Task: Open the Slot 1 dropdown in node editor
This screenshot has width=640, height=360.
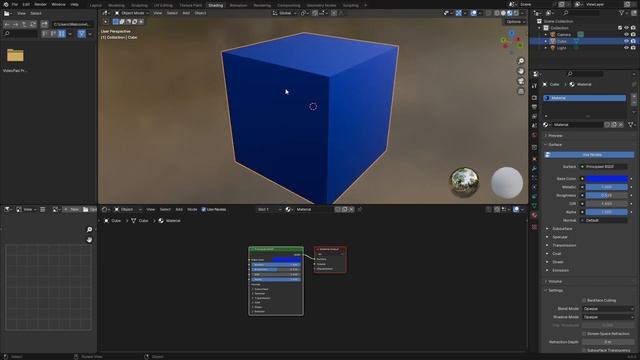Action: tap(269, 209)
